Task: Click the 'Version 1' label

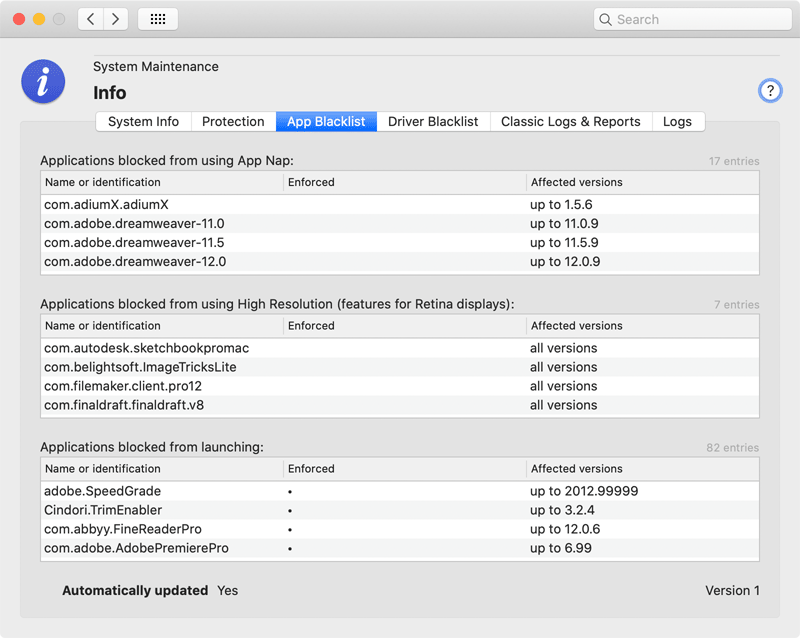Action: point(732,591)
